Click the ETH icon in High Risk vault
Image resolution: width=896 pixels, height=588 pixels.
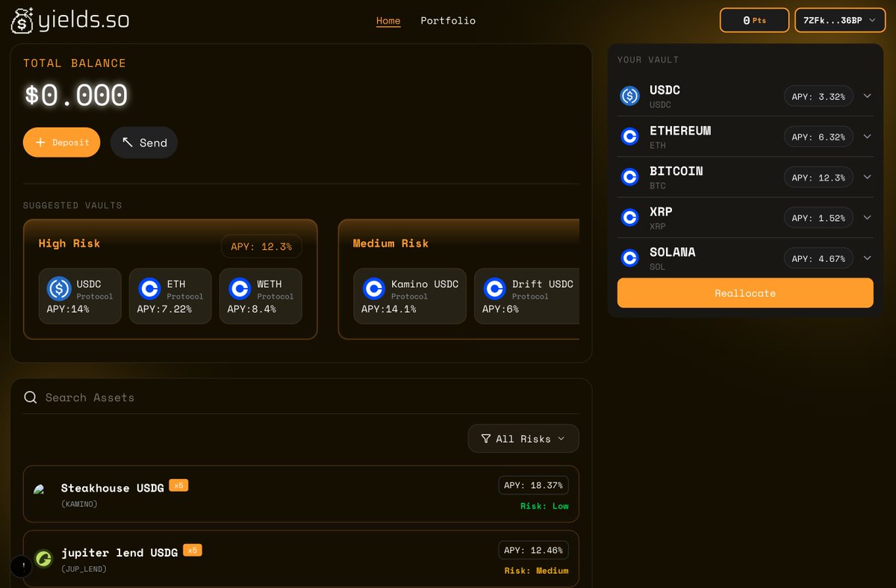pos(149,289)
